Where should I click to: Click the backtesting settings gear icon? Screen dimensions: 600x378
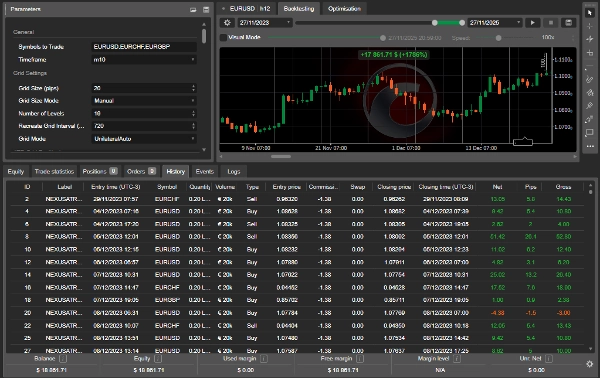(227, 23)
